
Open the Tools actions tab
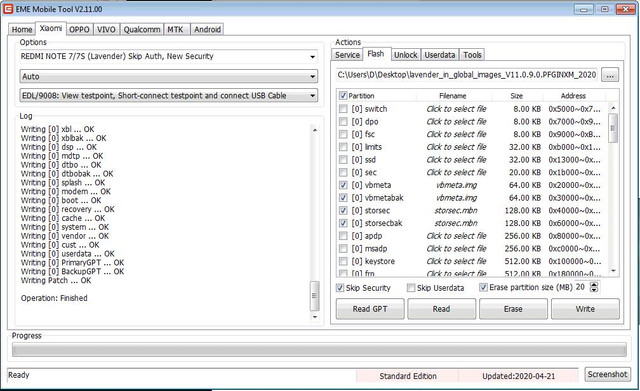tap(472, 55)
